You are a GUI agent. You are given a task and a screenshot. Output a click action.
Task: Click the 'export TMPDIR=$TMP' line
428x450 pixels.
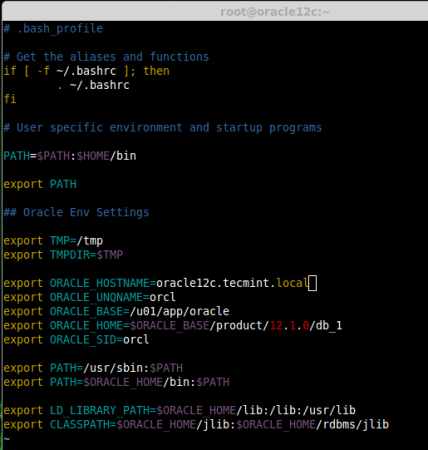click(63, 255)
